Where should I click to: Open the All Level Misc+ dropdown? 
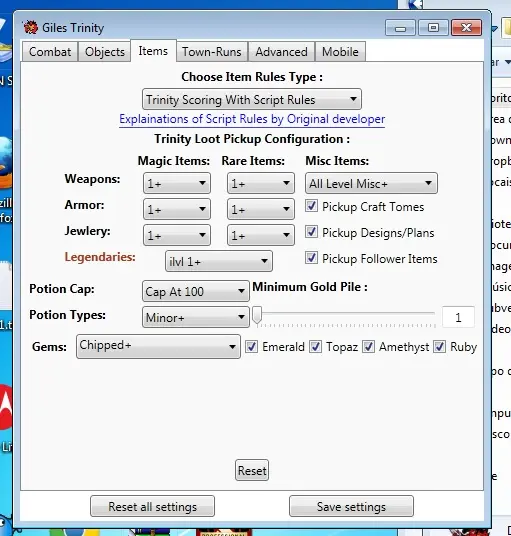pos(371,183)
